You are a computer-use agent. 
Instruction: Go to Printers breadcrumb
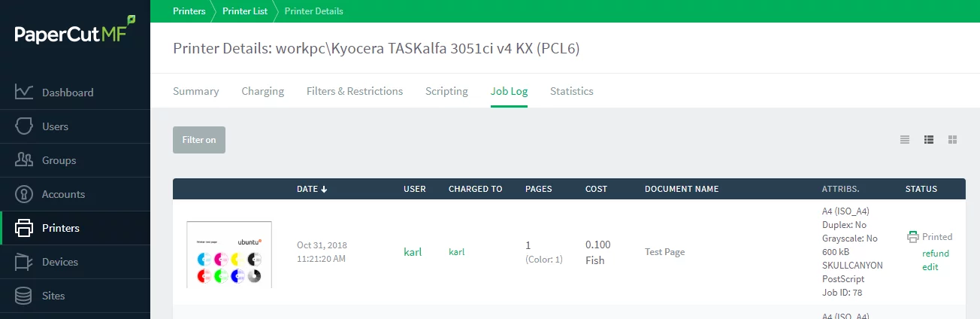coord(189,11)
